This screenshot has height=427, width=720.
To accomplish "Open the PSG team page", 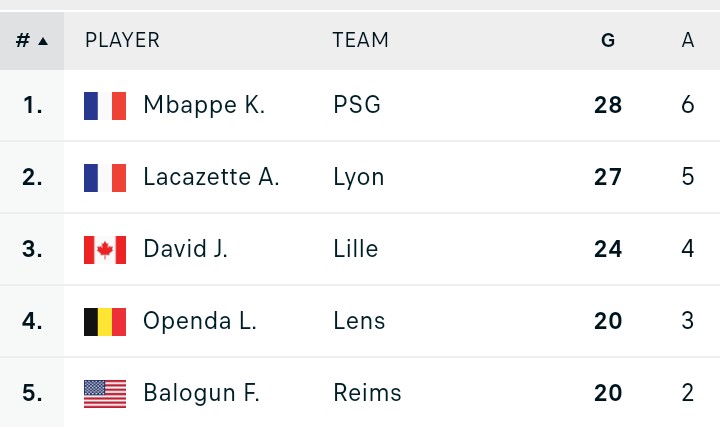I will click(357, 105).
